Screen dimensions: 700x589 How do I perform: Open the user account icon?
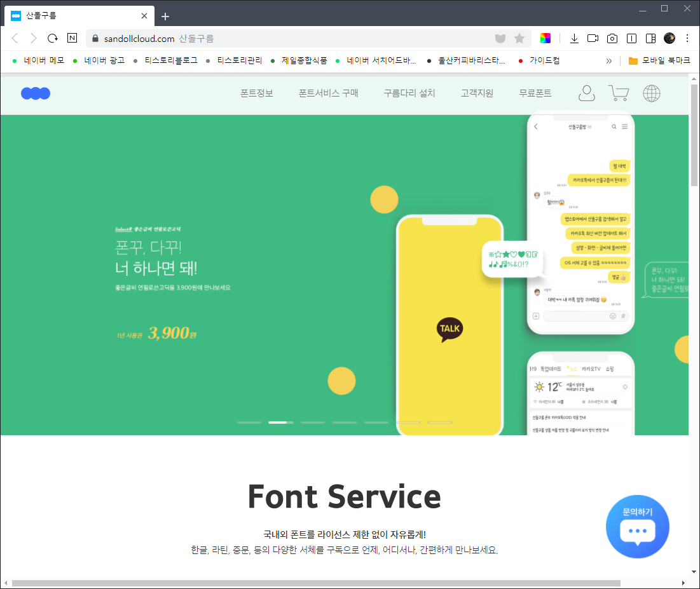coord(587,93)
